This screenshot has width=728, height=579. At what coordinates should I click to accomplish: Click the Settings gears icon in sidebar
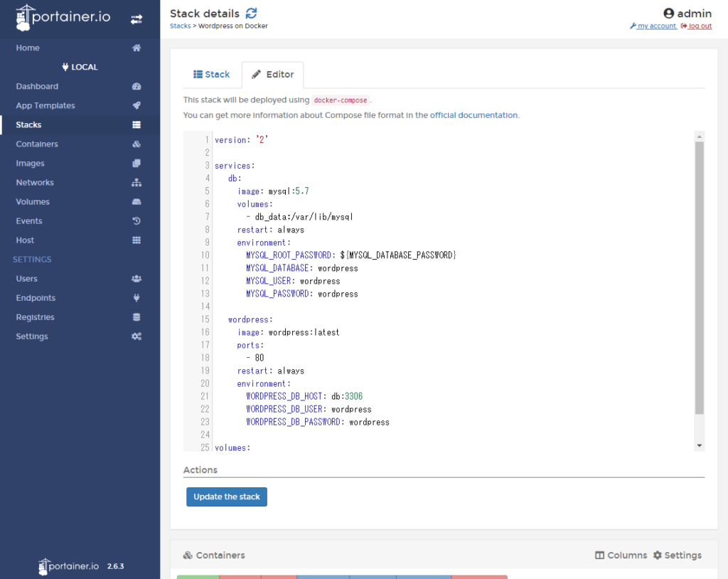[x=136, y=336]
